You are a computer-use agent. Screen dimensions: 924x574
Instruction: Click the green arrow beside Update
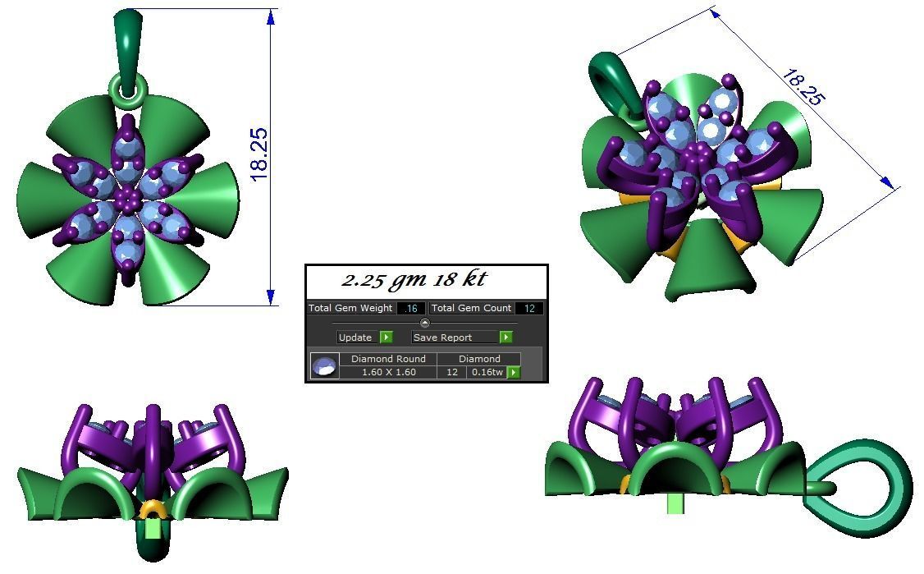tap(386, 337)
